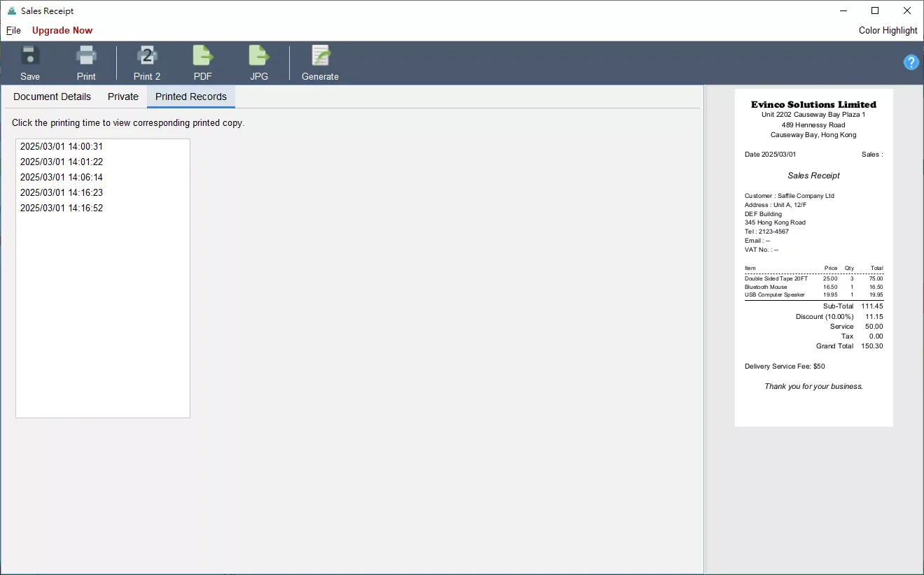
Task: Close the Sales Receipt window
Action: [907, 10]
